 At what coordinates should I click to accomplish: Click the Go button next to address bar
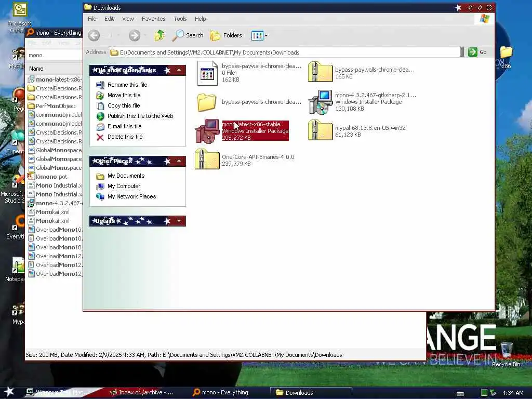[478, 52]
